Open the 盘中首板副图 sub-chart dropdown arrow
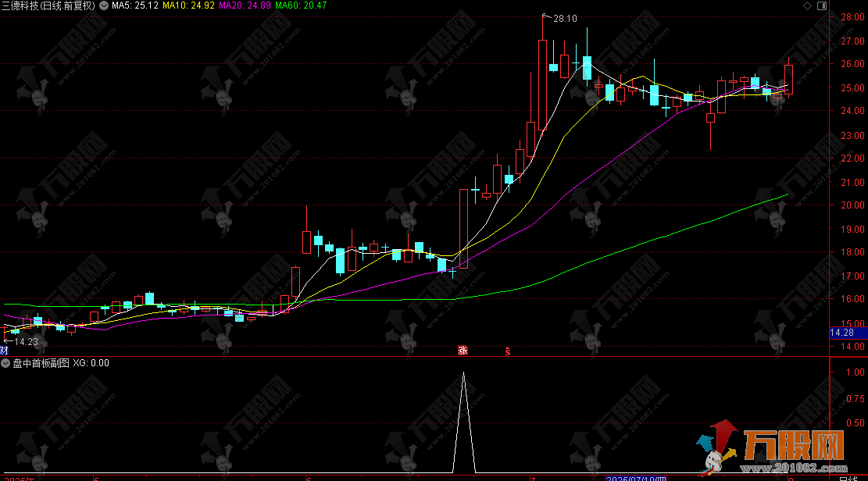Image resolution: width=868 pixels, height=481 pixels. click(x=5, y=363)
